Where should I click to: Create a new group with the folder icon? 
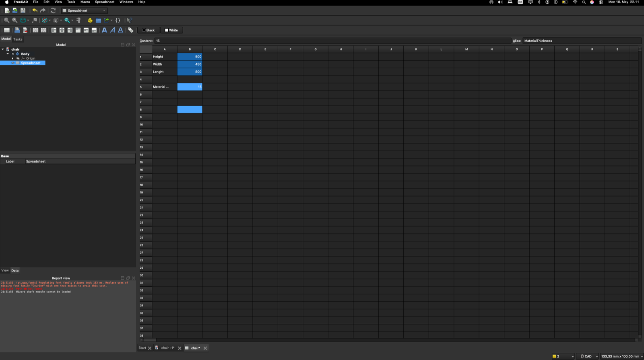[98, 20]
